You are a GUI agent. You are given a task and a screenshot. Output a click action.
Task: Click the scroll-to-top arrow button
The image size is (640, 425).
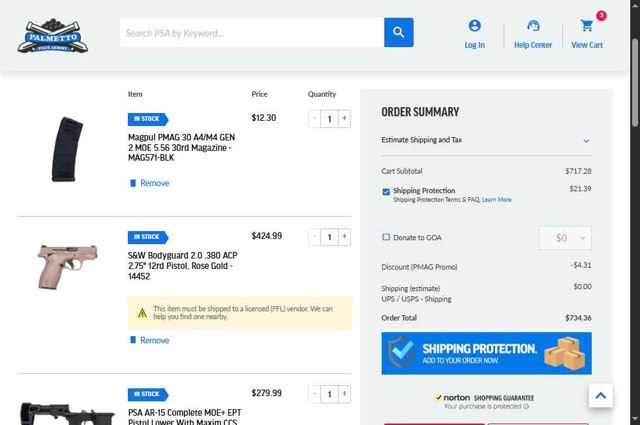pyautogui.click(x=601, y=396)
